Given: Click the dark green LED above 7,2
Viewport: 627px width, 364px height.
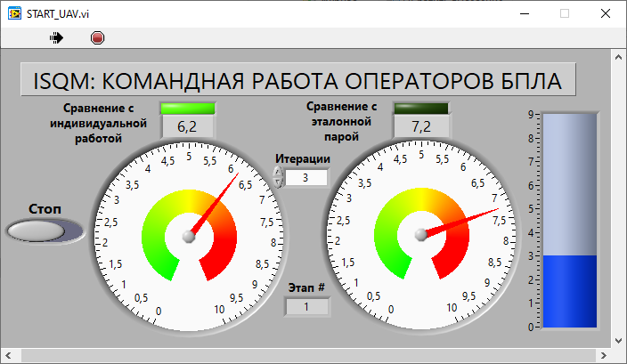Looking at the screenshot, I should click(421, 109).
